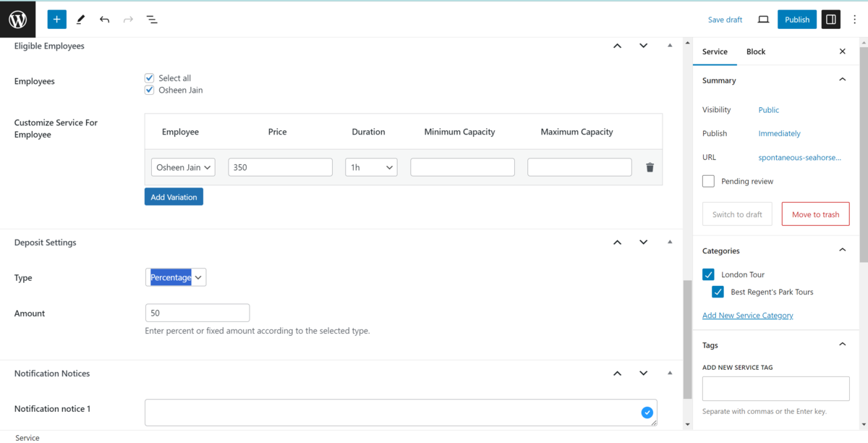Switch to the Block tab
The height and width of the screenshot is (443, 868).
(756, 52)
